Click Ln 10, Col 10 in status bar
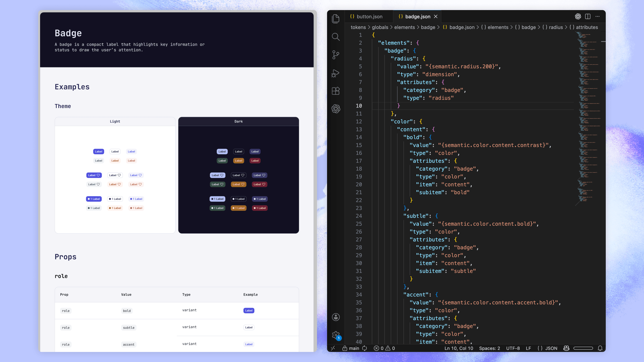The width and height of the screenshot is (644, 362). point(459,348)
